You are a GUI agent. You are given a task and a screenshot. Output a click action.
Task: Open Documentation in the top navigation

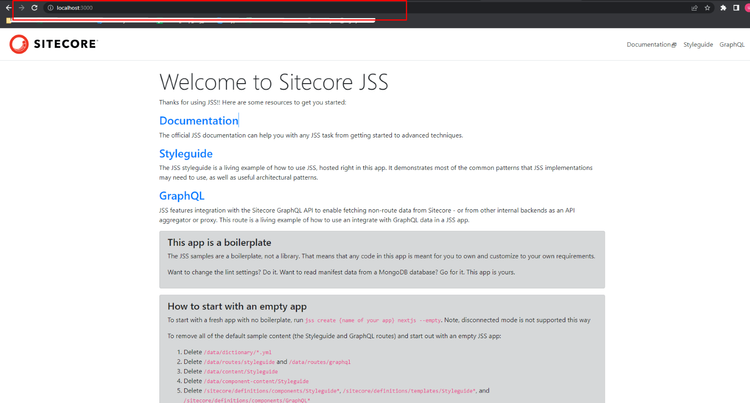tap(651, 44)
